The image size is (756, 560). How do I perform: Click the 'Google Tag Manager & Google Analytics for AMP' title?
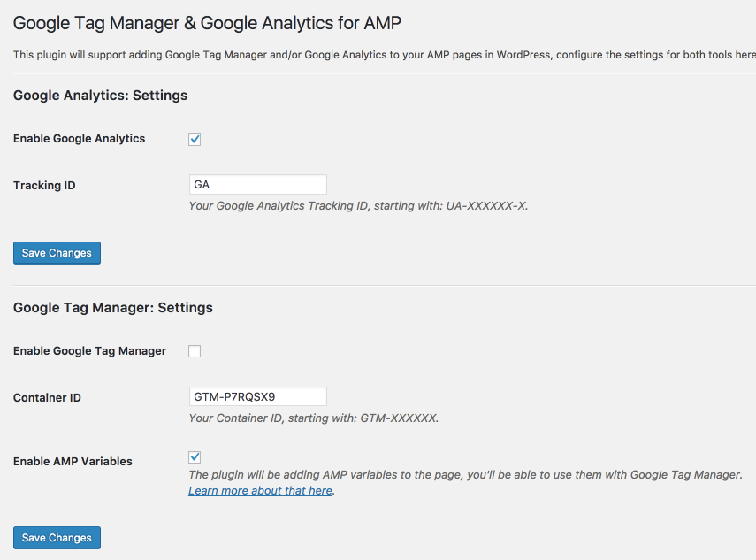207,23
